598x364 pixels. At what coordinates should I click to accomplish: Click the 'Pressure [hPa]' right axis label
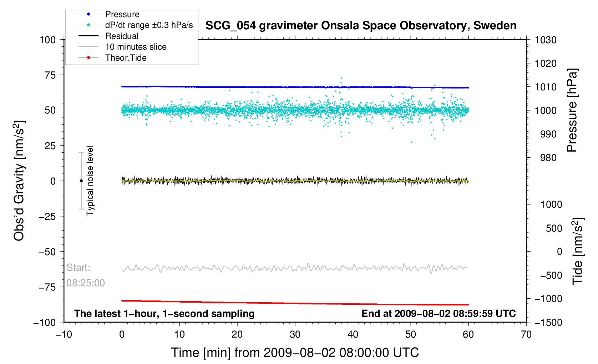(x=572, y=110)
